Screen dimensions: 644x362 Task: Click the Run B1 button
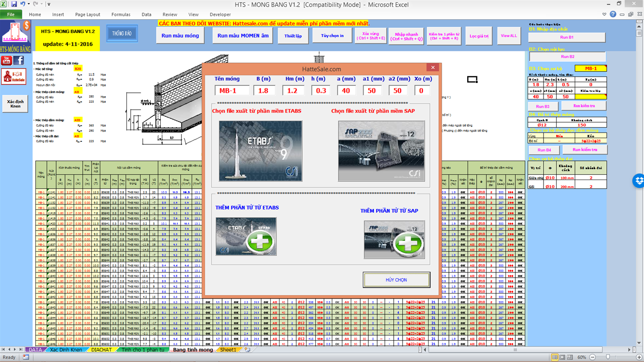coord(567,37)
